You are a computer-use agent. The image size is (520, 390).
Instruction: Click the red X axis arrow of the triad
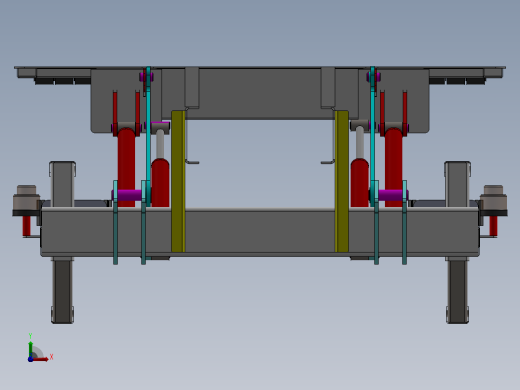click(x=41, y=359)
